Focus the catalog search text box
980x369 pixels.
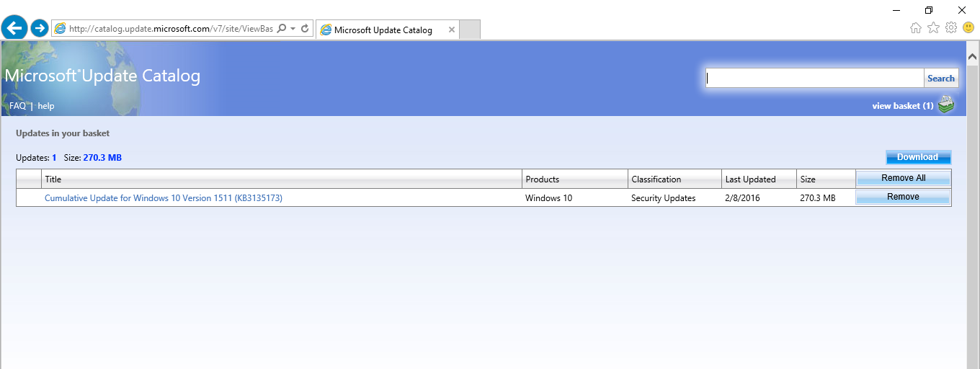(814, 78)
